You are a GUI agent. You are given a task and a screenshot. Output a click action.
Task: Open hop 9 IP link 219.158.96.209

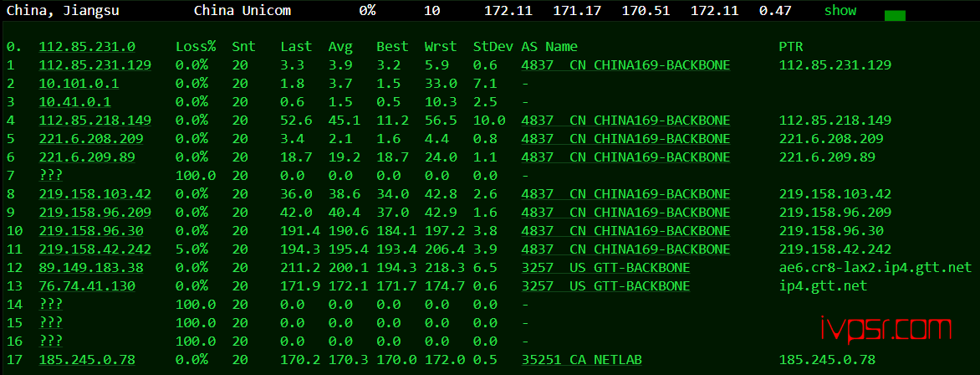click(95, 213)
